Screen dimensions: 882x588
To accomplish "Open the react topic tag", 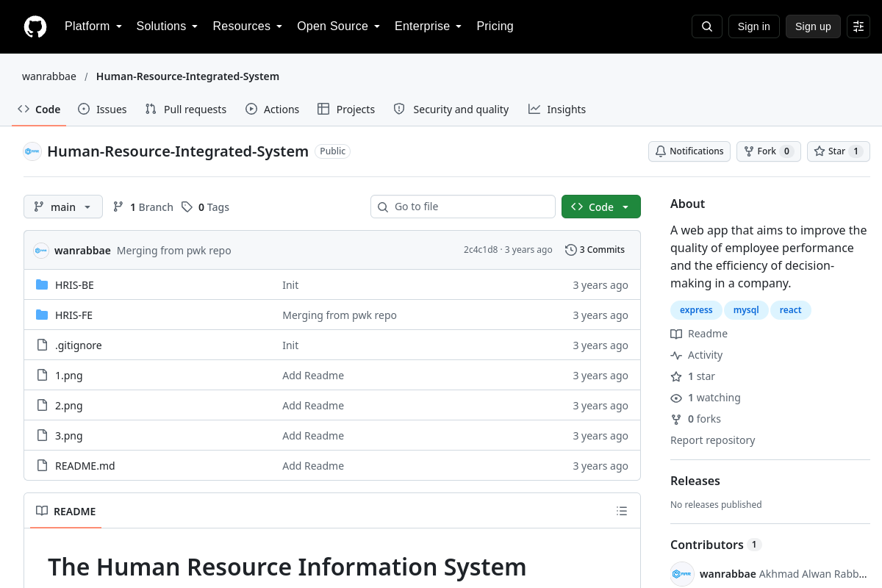I will tap(791, 310).
